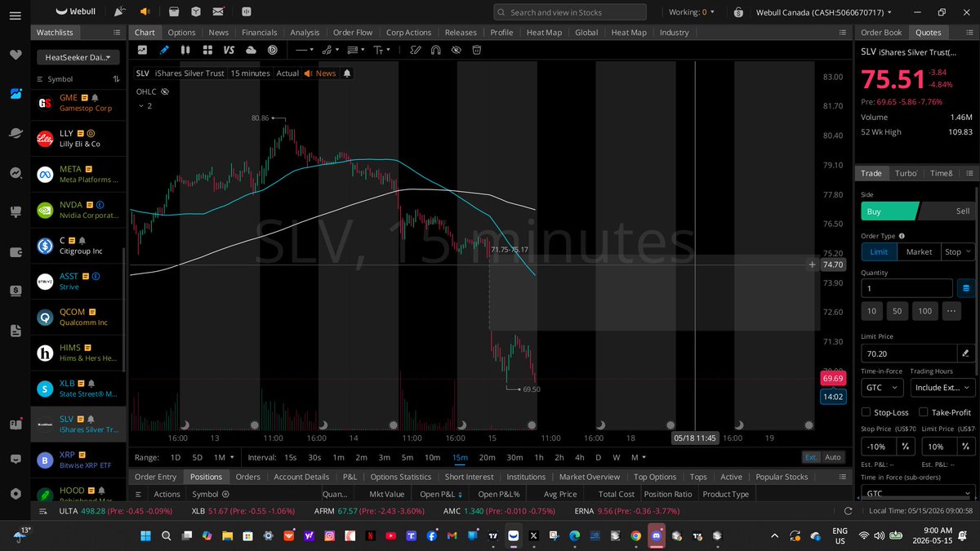Viewport: 980px width, 551px height.
Task: Open the GTC Time-in-Force dropdown
Action: 882,388
